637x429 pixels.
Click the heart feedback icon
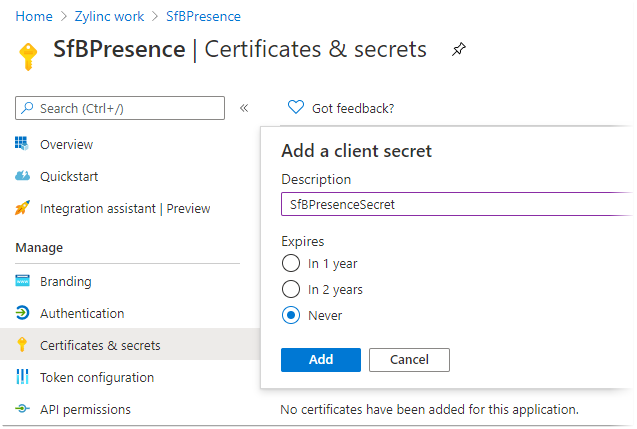295,107
